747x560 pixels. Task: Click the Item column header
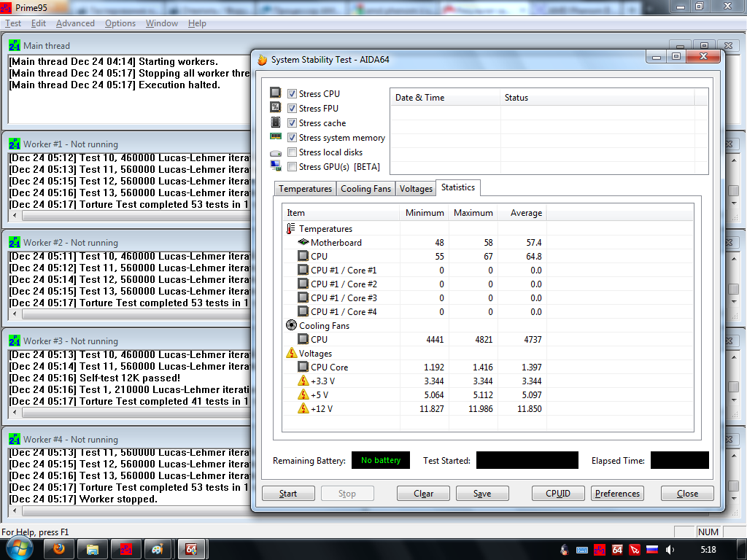tap(341, 212)
